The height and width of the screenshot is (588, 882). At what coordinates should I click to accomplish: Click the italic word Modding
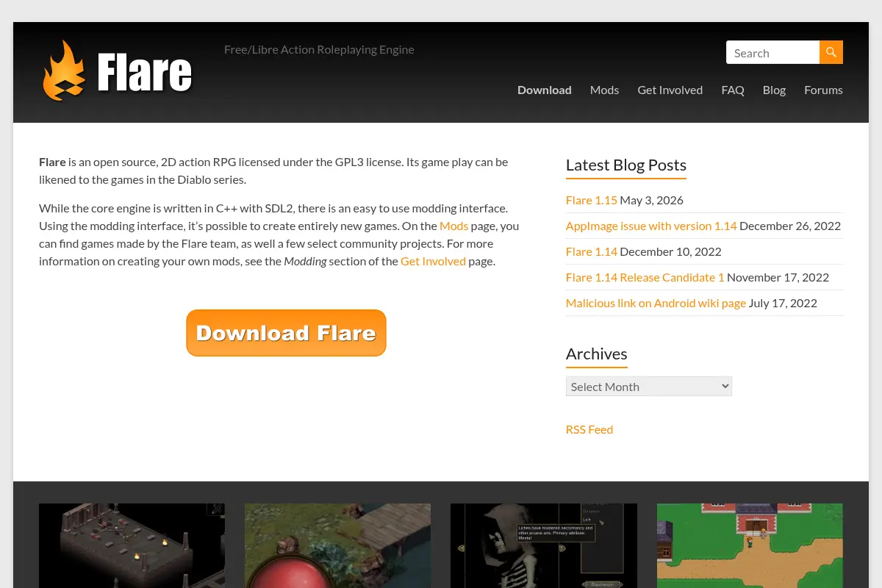pos(305,261)
